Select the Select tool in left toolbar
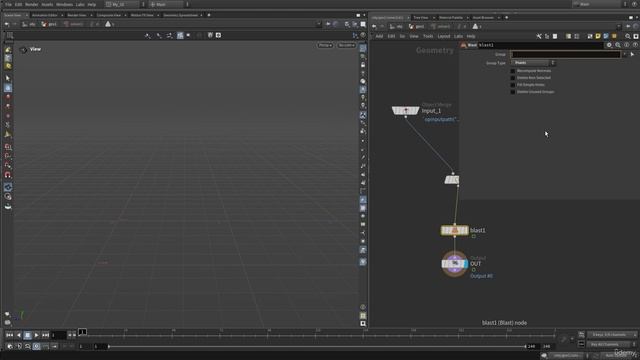Viewport: 640px width, 360px height. point(8,78)
